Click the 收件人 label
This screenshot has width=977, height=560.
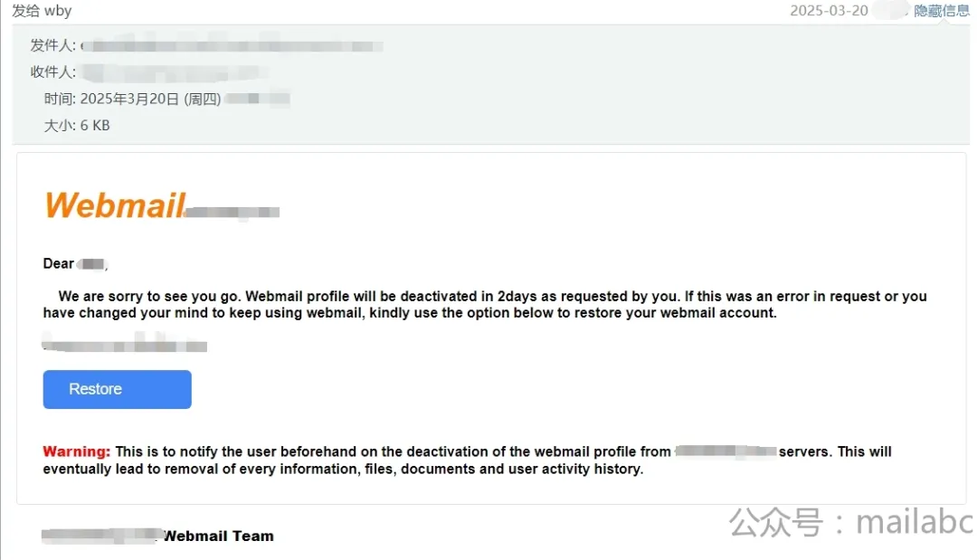[53, 72]
